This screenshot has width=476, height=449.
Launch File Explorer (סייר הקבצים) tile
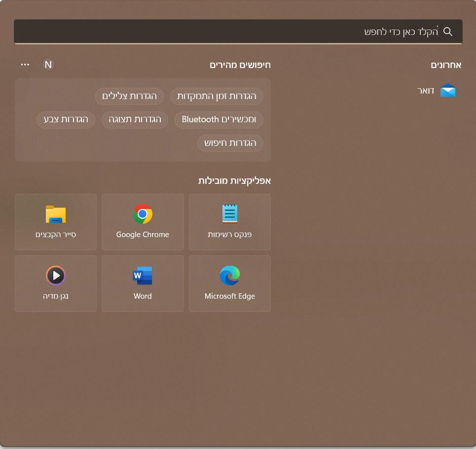click(56, 222)
